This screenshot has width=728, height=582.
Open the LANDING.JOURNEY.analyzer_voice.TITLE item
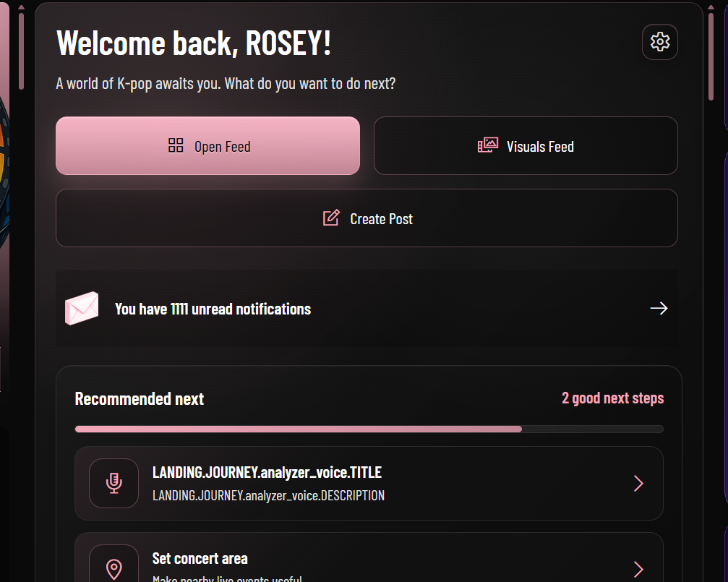point(369,483)
